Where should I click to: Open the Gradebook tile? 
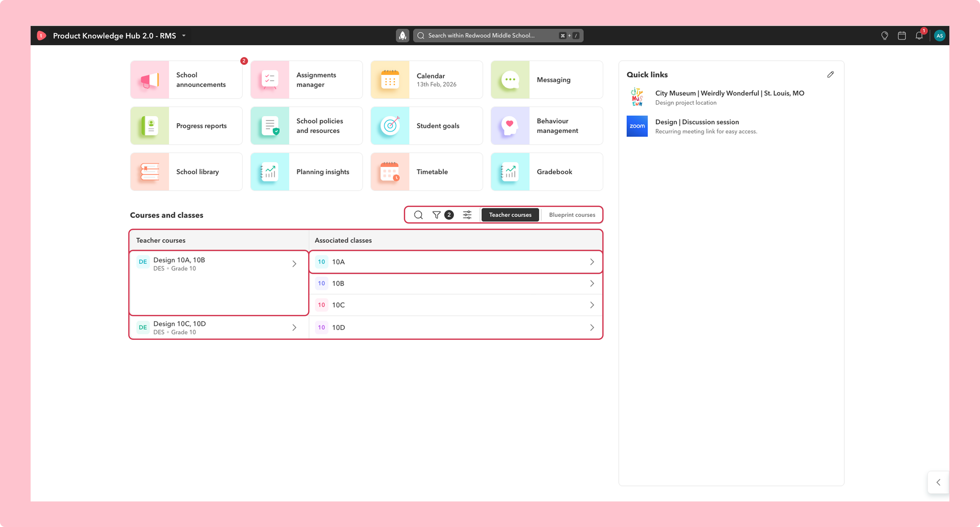[x=547, y=172]
